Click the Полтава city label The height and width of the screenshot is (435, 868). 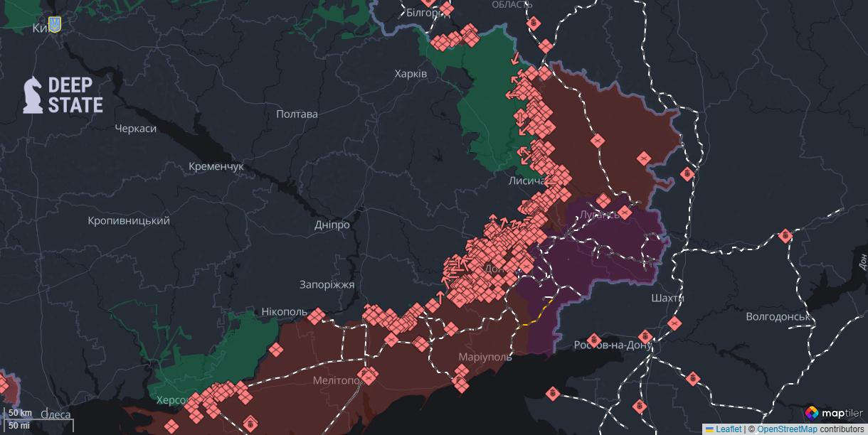pyautogui.click(x=297, y=114)
